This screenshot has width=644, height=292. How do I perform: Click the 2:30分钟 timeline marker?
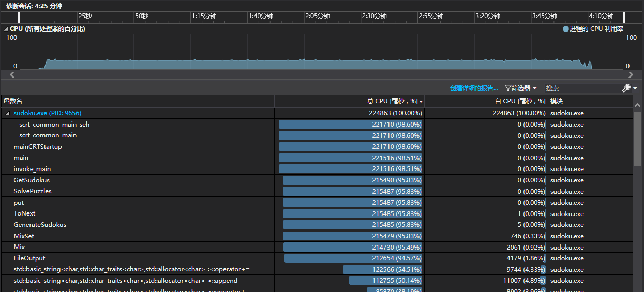pyautogui.click(x=374, y=16)
